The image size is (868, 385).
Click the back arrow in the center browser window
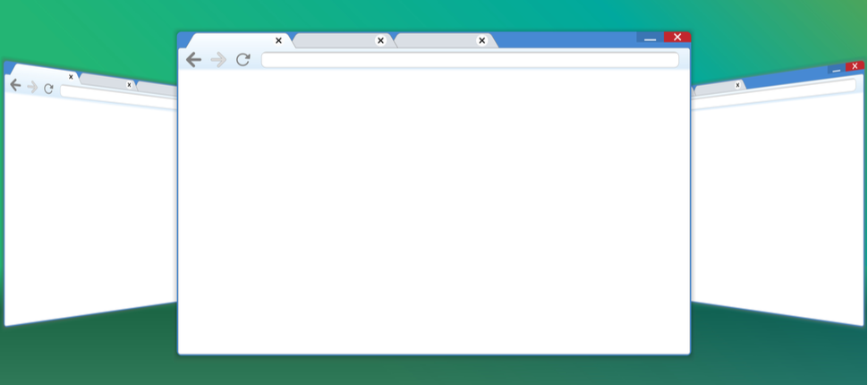coord(193,60)
